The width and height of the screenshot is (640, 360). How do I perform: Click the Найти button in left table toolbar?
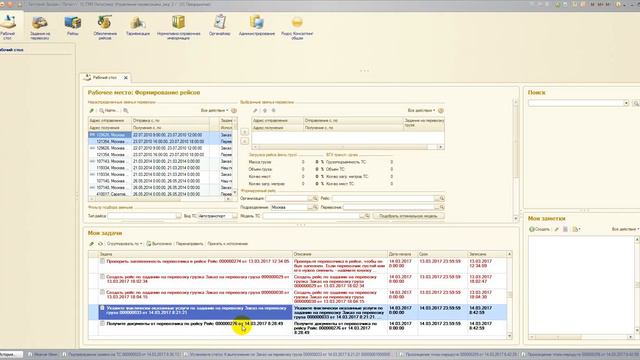[108, 111]
